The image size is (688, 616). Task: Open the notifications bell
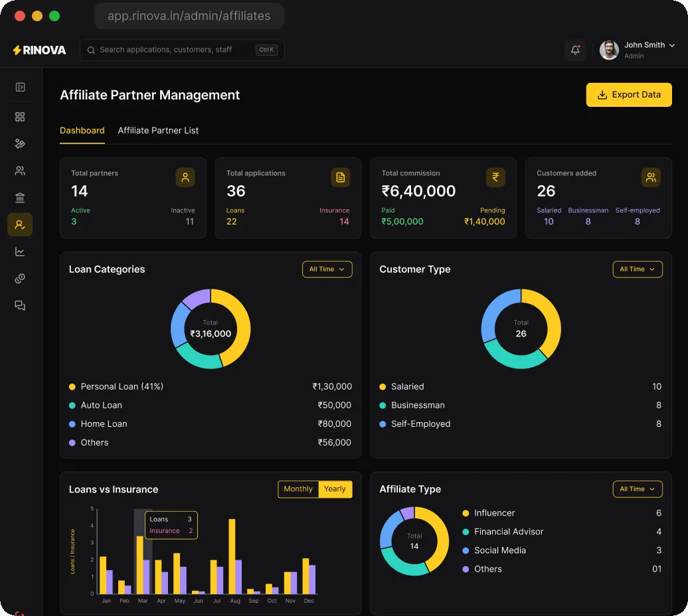[x=575, y=50]
